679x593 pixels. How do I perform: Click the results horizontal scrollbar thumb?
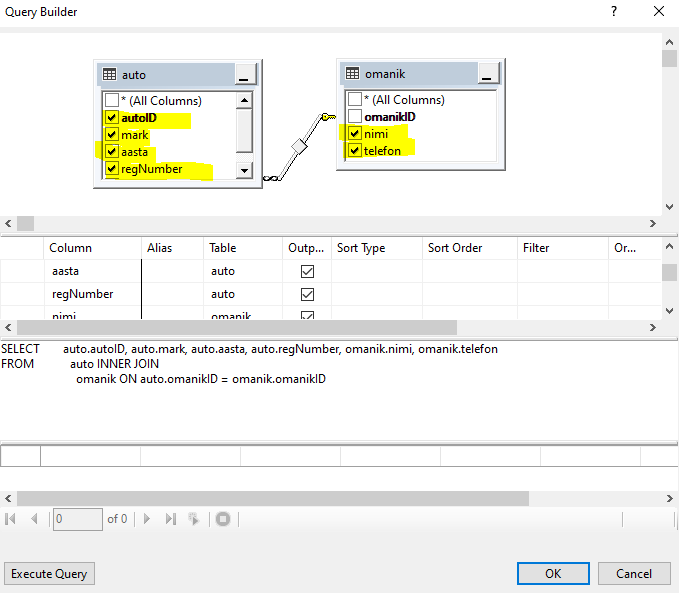[x=272, y=498]
